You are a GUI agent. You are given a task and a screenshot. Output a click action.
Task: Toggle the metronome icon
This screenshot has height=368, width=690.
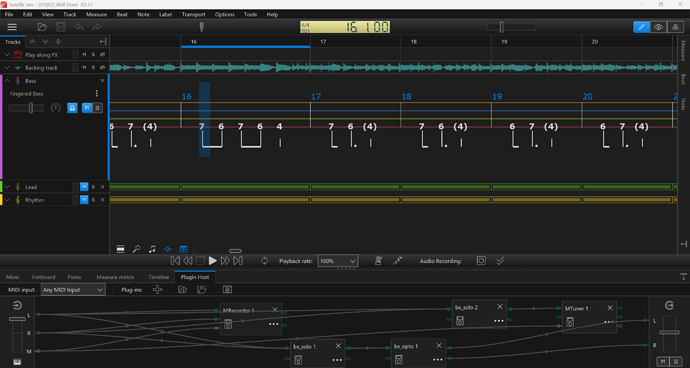coord(378,261)
